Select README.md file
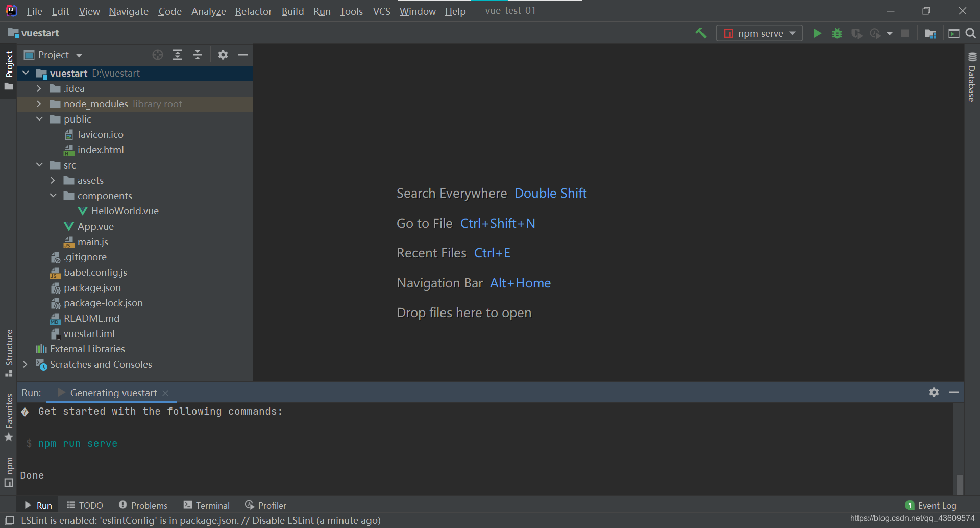980x528 pixels. [x=91, y=318]
